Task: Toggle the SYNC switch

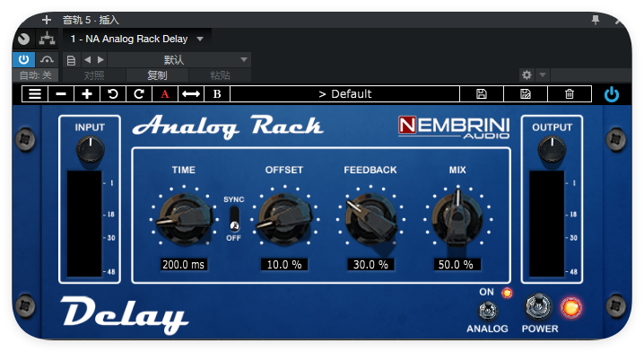Action: pyautogui.click(x=234, y=219)
